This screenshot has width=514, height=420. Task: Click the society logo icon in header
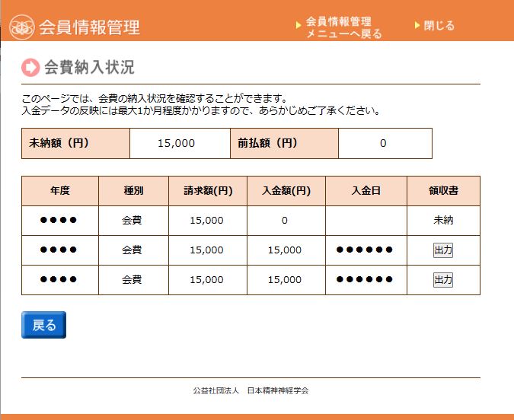22,27
